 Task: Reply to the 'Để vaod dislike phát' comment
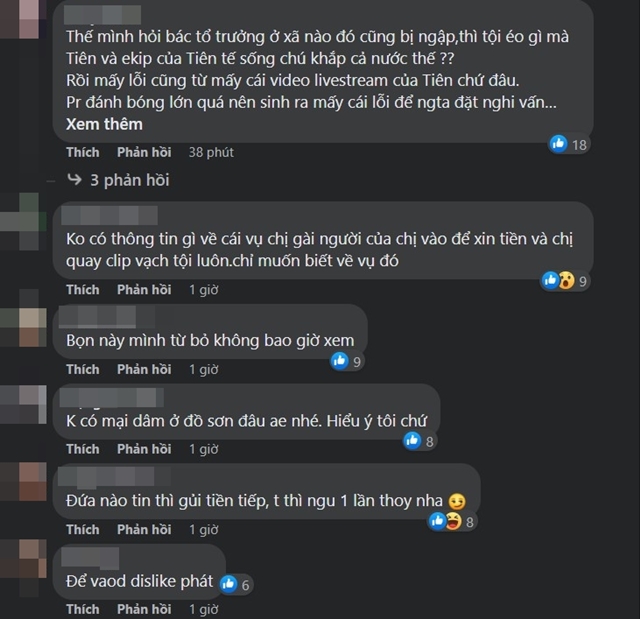(x=144, y=609)
